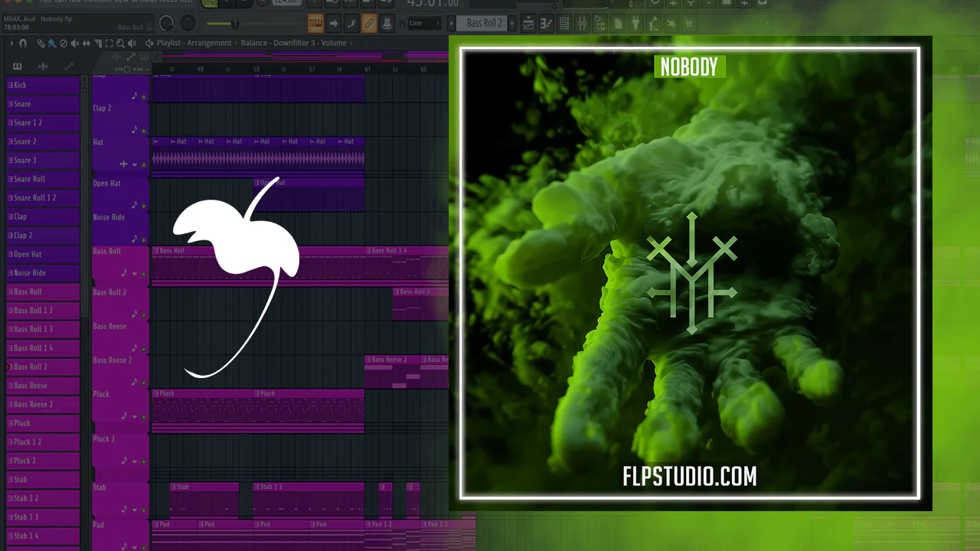Select the Playback speaker tool in Playlist
The width and height of the screenshot is (980, 551).
click(x=132, y=44)
